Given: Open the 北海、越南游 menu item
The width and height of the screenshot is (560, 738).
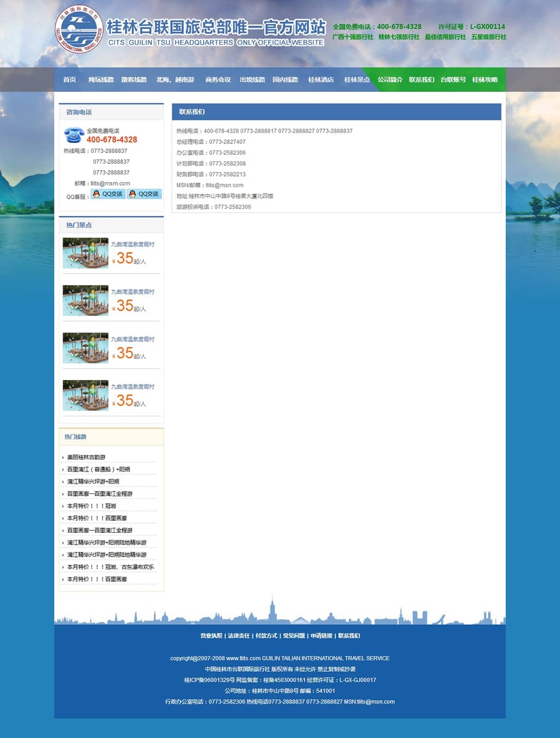Looking at the screenshot, I should [175, 80].
